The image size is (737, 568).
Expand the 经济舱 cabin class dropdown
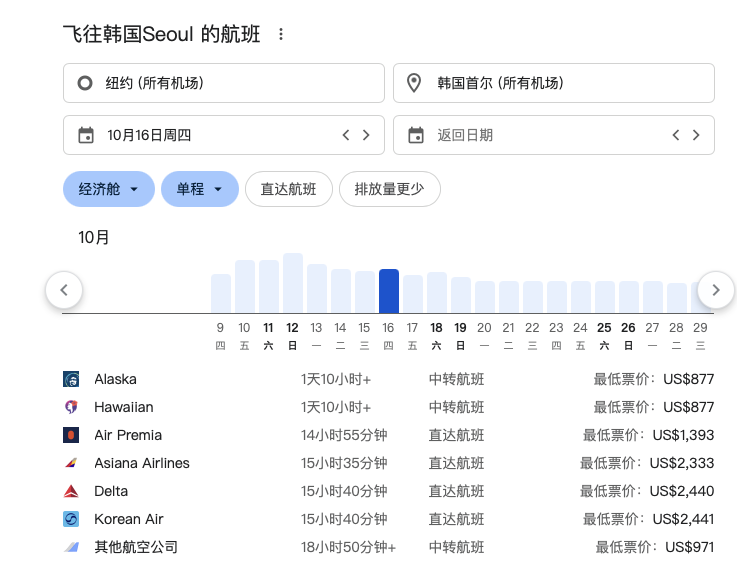pos(108,189)
